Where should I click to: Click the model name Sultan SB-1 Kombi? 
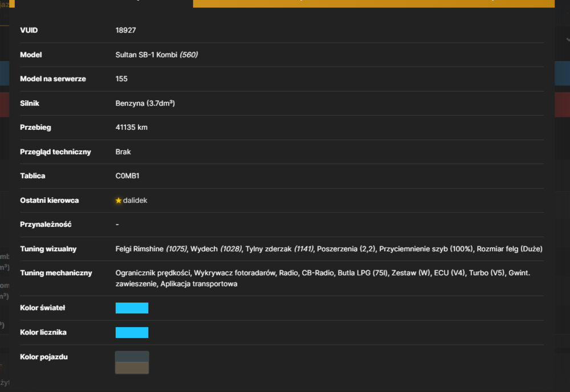pos(146,55)
